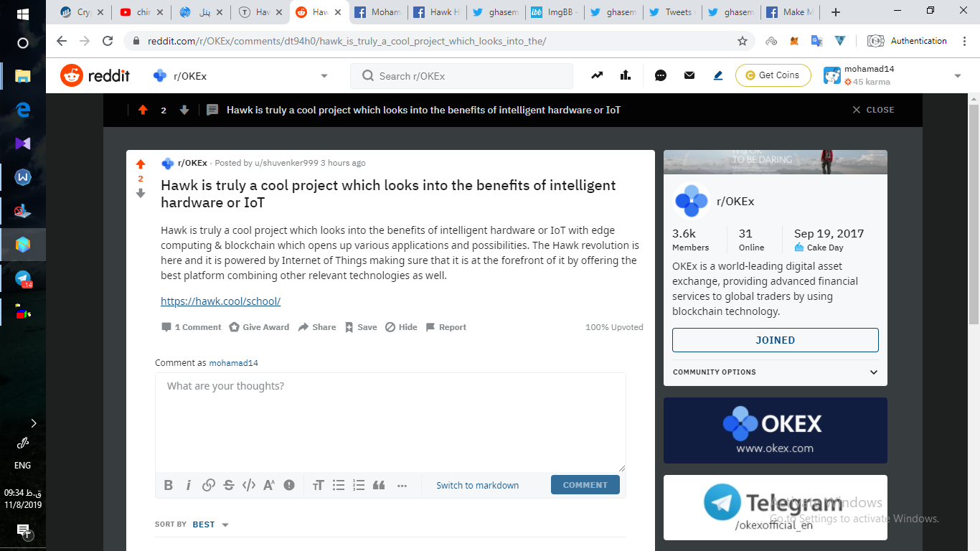Insert a bulleted list in the comment editor
The width and height of the screenshot is (980, 551).
(x=339, y=485)
